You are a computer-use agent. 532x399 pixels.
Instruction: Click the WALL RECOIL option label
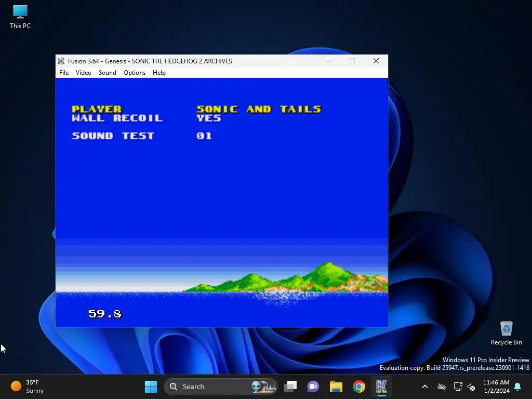tap(117, 118)
